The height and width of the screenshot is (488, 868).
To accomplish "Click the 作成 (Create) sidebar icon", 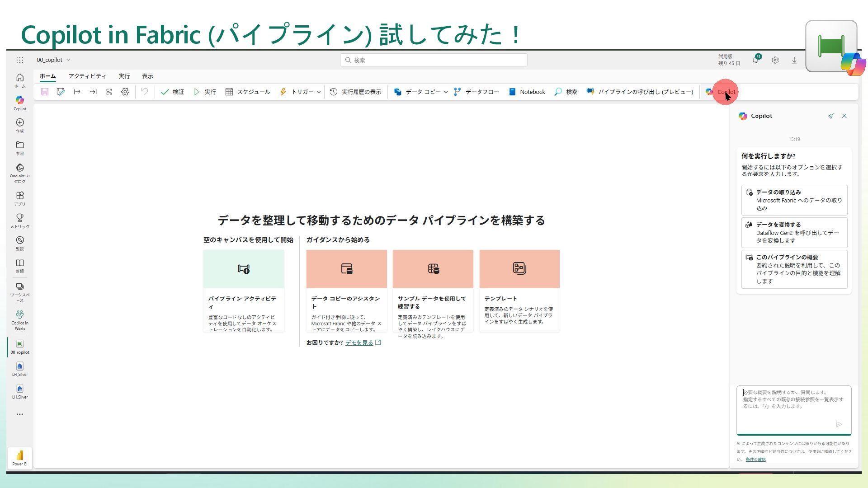I will coord(20,126).
